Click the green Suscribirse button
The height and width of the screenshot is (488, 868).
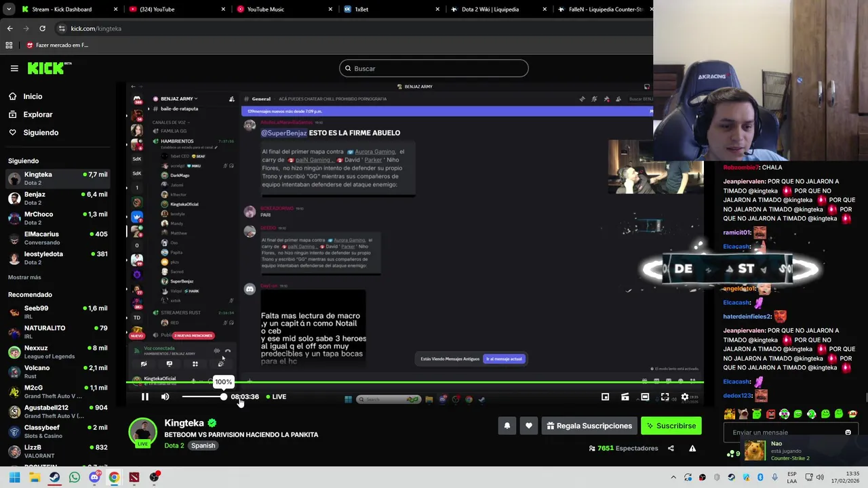click(671, 426)
